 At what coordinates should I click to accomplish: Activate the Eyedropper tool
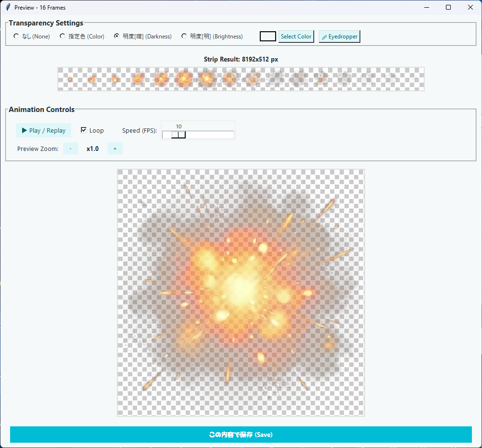[339, 36]
